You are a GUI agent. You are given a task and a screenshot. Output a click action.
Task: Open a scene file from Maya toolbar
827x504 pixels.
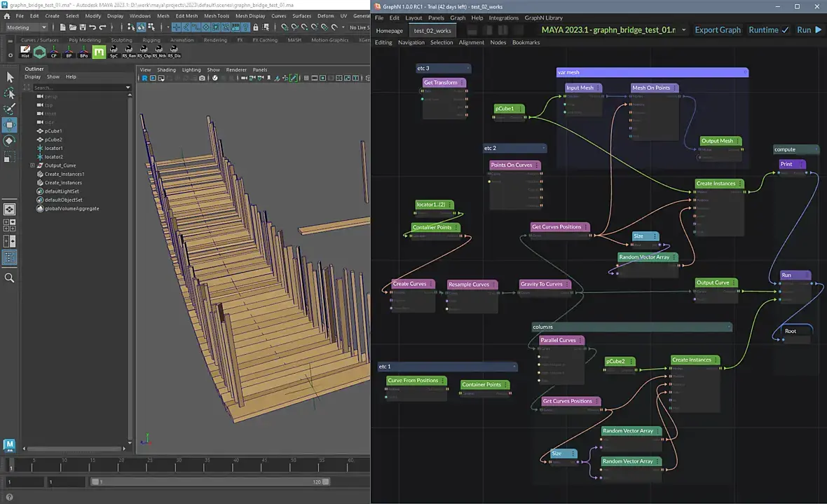[73, 27]
